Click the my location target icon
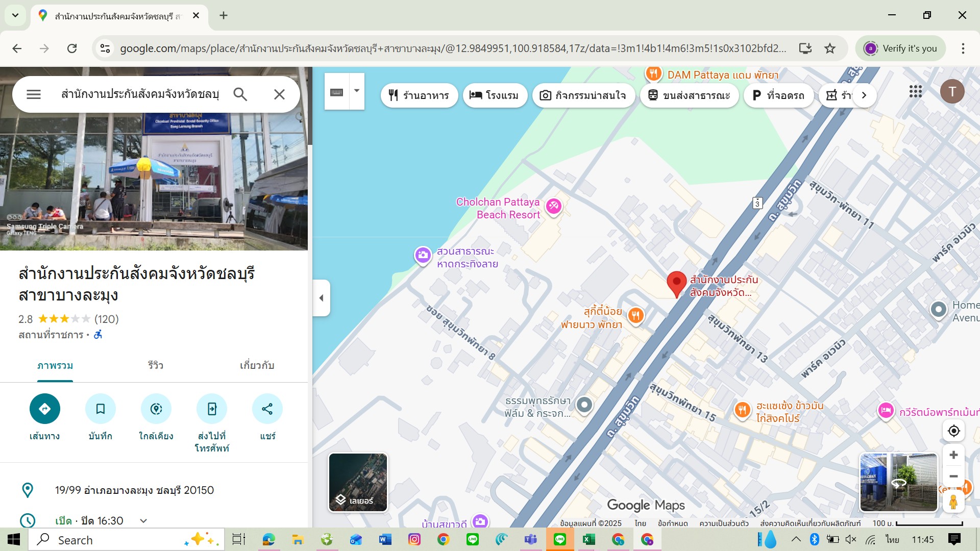980x551 pixels. tap(953, 431)
